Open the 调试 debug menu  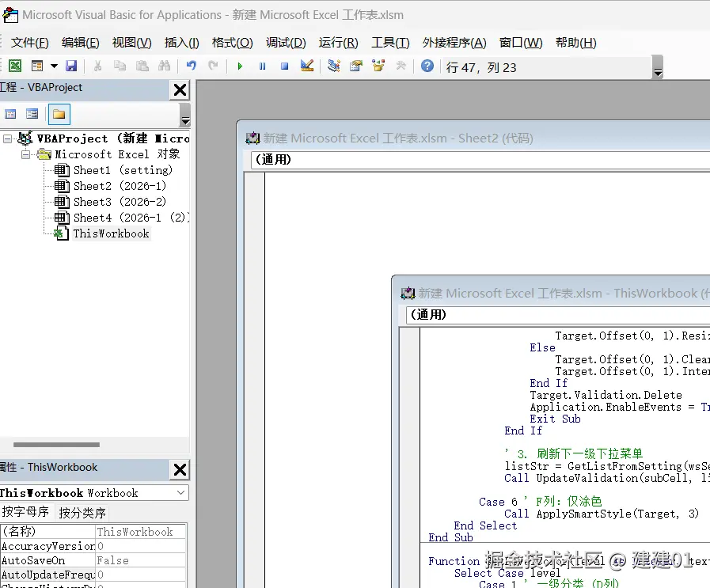tap(286, 43)
